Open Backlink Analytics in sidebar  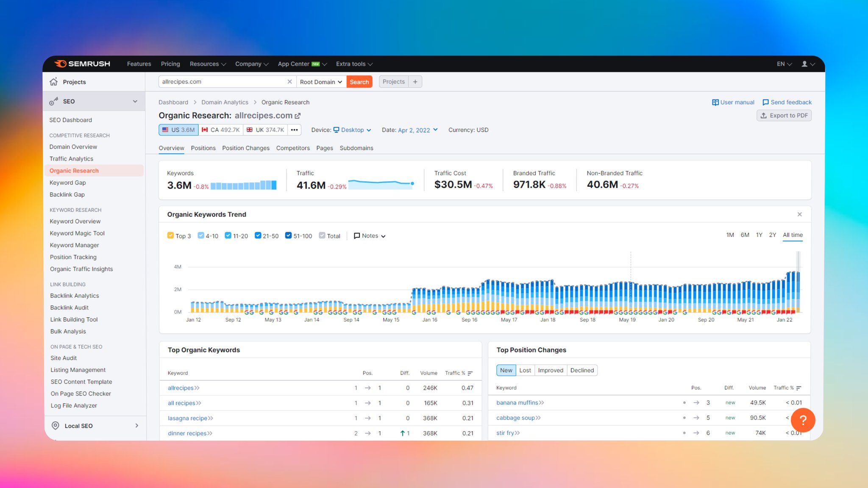(75, 296)
